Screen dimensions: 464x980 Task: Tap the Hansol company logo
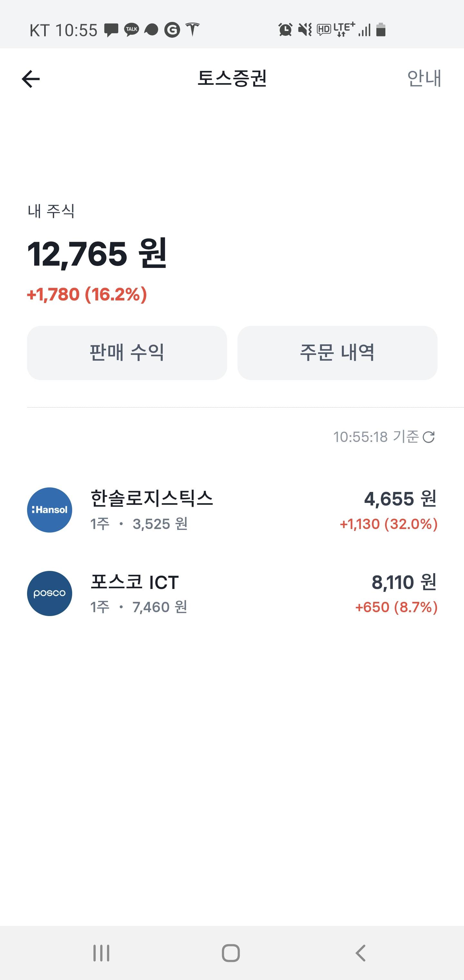click(x=49, y=510)
